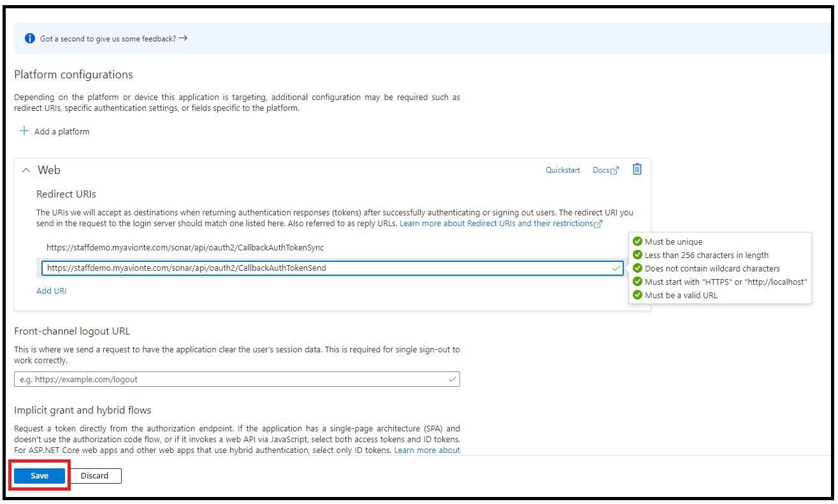
Task: Open the Quickstart page
Action: tap(562, 170)
